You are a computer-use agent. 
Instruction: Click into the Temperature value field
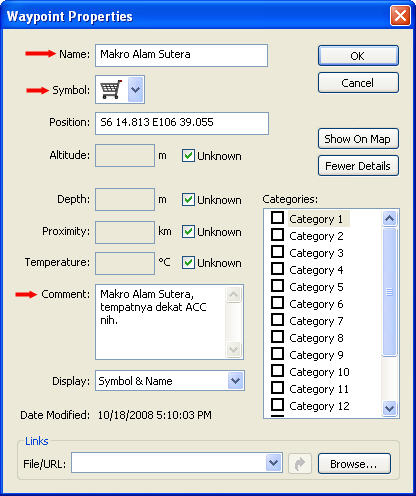[125, 263]
